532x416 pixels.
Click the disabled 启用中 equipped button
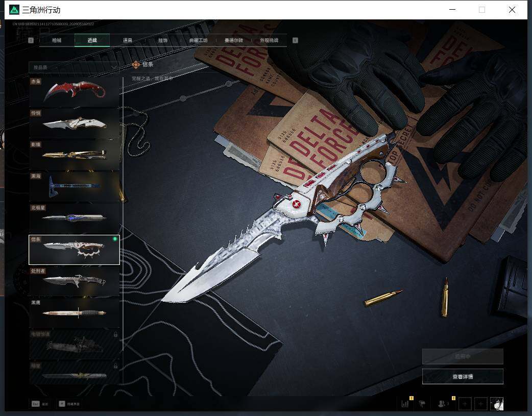pos(463,357)
